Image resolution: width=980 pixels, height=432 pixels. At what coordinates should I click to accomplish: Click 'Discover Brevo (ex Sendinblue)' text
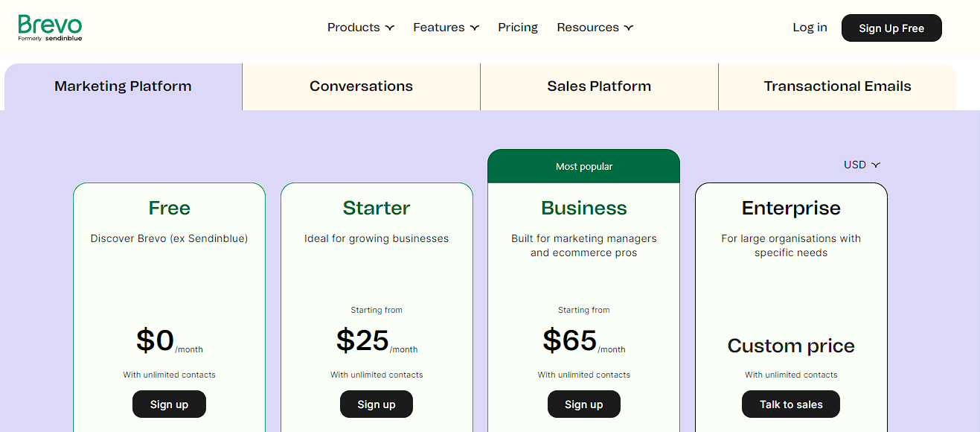(169, 239)
